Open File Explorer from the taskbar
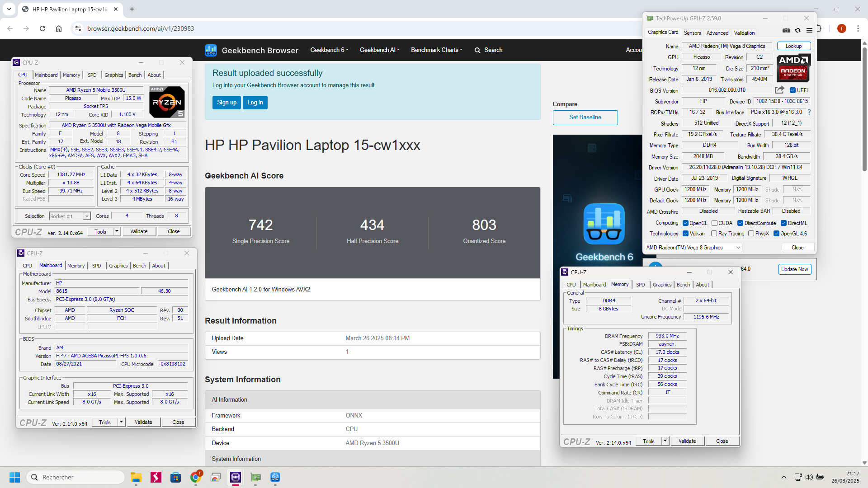This screenshot has height=488, width=868. point(136,477)
